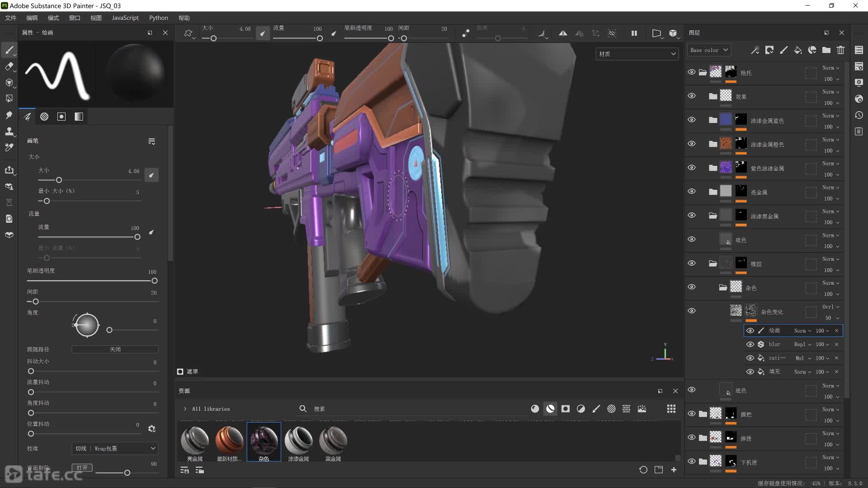Filter assets by brushes
The height and width of the screenshot is (488, 868).
pos(596,408)
